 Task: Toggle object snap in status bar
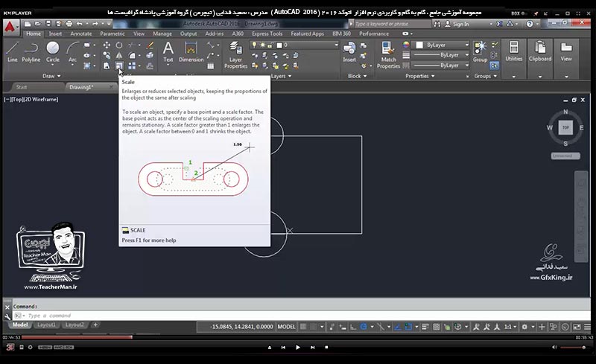pos(408,326)
